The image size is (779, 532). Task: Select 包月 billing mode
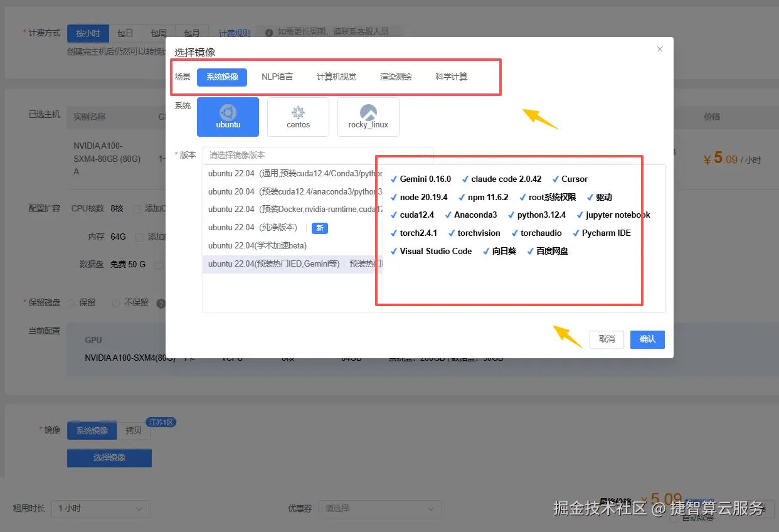click(x=192, y=33)
